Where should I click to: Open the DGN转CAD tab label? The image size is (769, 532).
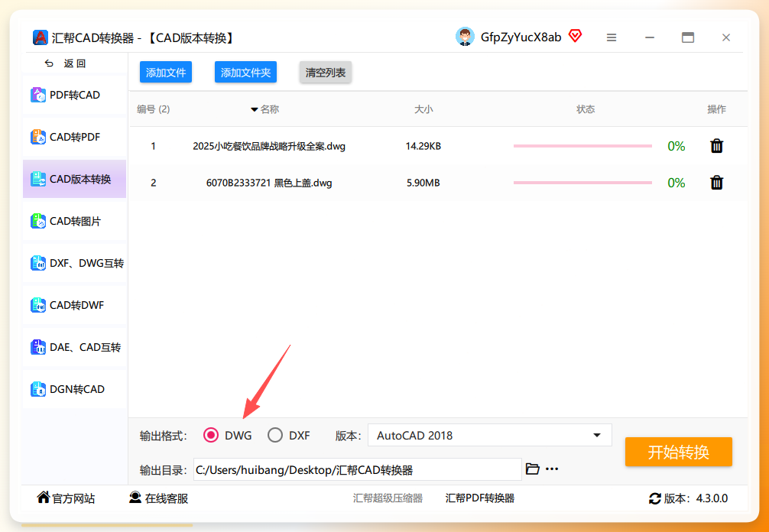coord(77,390)
